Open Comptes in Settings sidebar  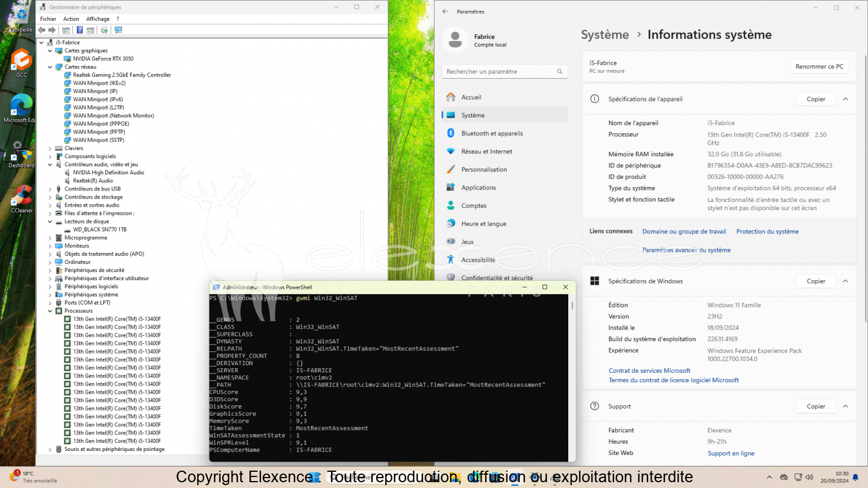(x=505, y=206)
